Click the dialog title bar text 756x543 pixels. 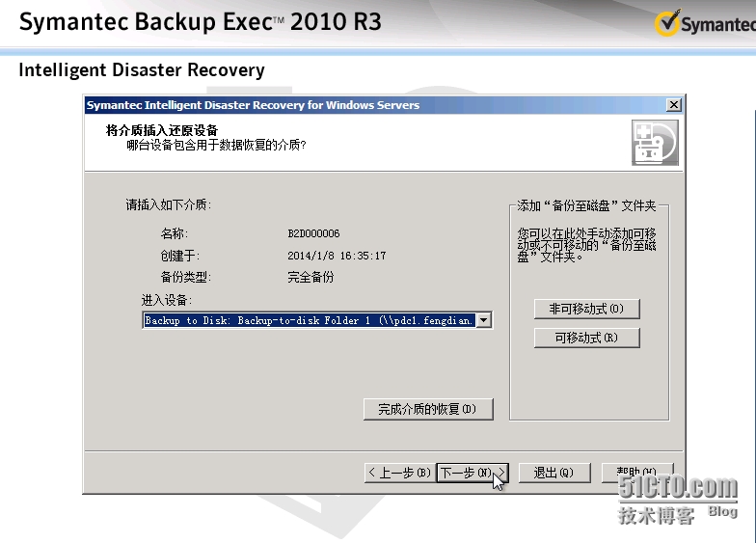[x=253, y=104]
